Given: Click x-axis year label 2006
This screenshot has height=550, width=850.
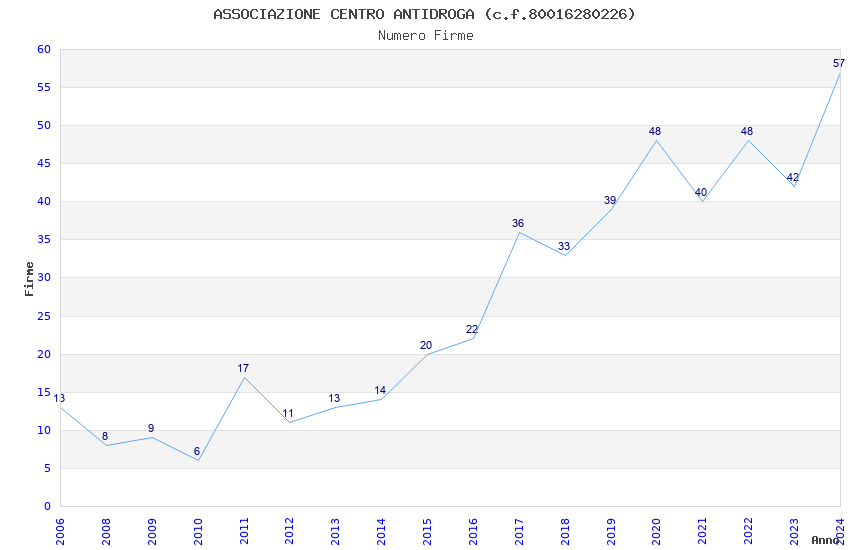Looking at the screenshot, I should (60, 532).
